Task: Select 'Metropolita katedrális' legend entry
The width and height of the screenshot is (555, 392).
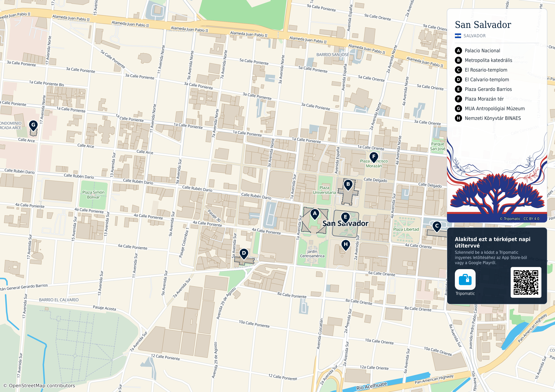Action: [488, 60]
